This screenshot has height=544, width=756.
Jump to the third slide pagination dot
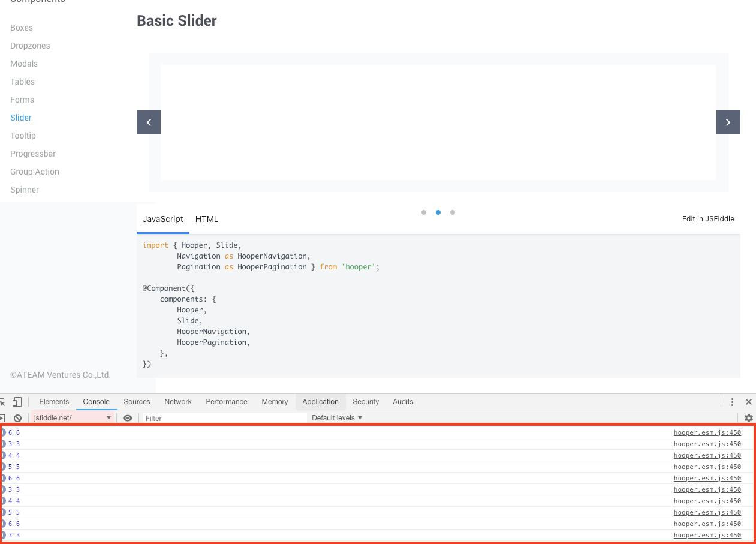(x=453, y=212)
